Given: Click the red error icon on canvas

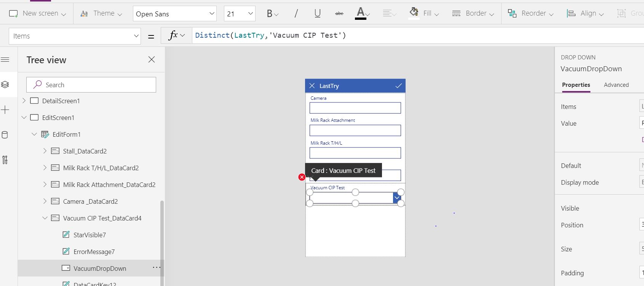Looking at the screenshot, I should tap(302, 177).
